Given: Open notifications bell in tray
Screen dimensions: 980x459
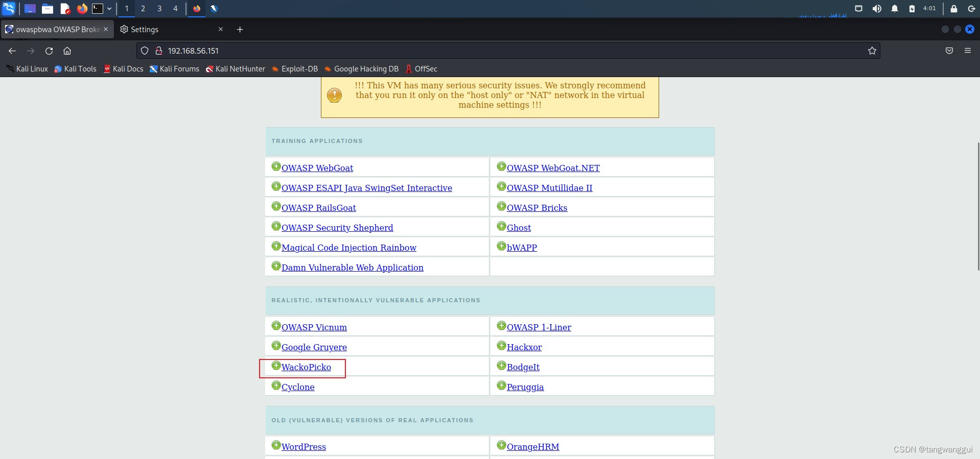Looking at the screenshot, I should (x=895, y=9).
